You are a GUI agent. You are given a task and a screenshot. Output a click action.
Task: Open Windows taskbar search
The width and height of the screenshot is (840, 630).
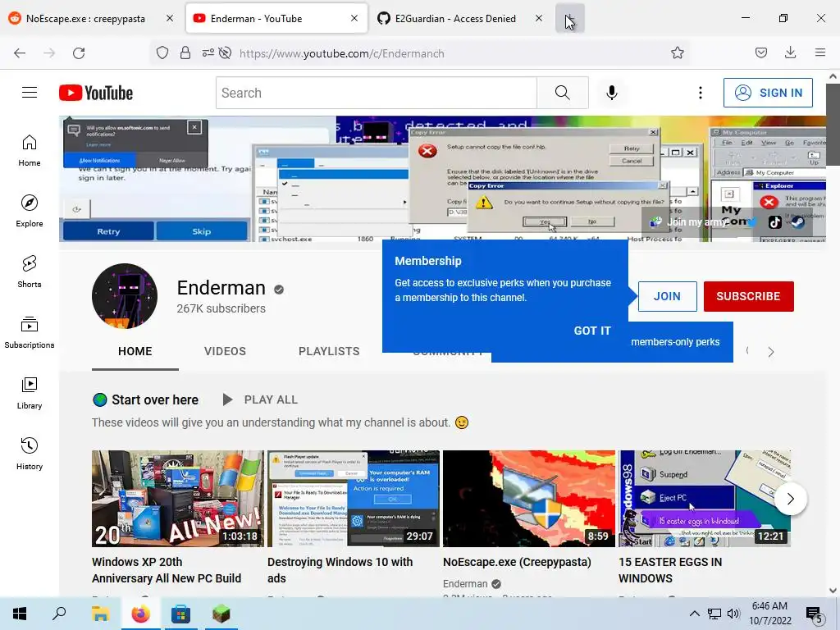[59, 614]
